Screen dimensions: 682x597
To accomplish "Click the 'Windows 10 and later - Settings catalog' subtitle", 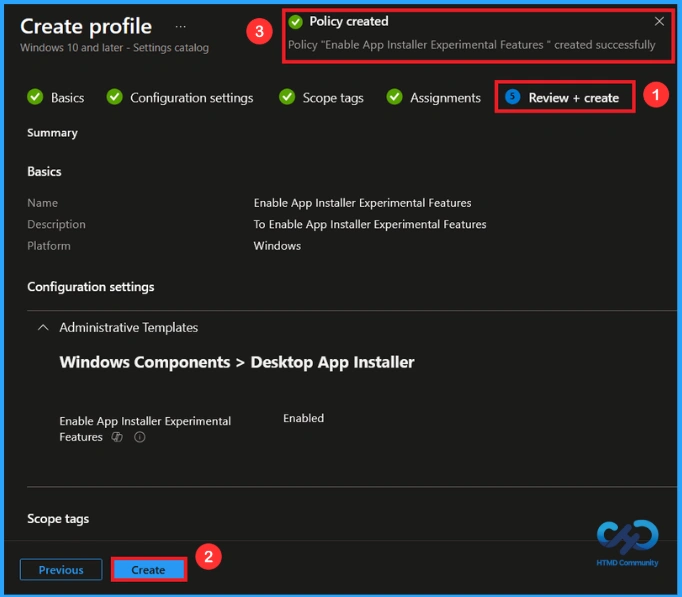I will (114, 48).
